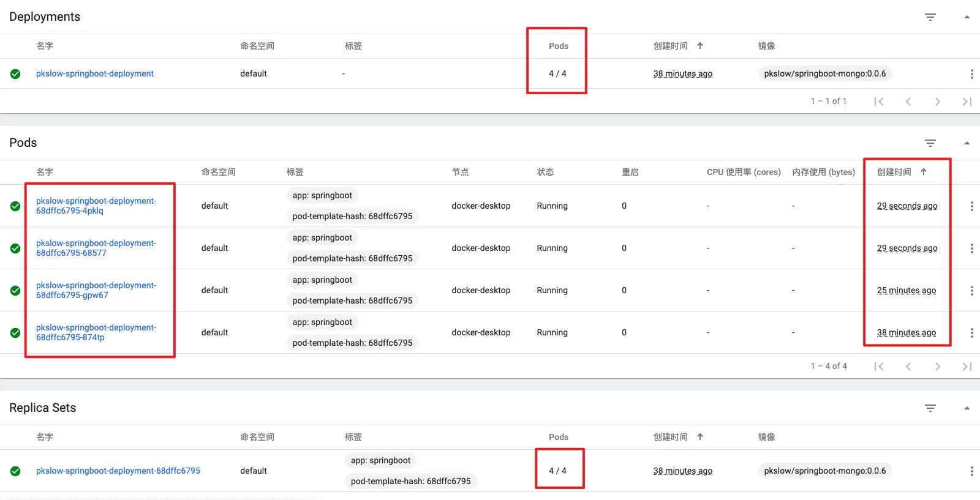Screen dimensions: 980x500
Task: Open pod pkslow-springboot-deployment-68dffc6795-gpw67
Action: click(96, 290)
